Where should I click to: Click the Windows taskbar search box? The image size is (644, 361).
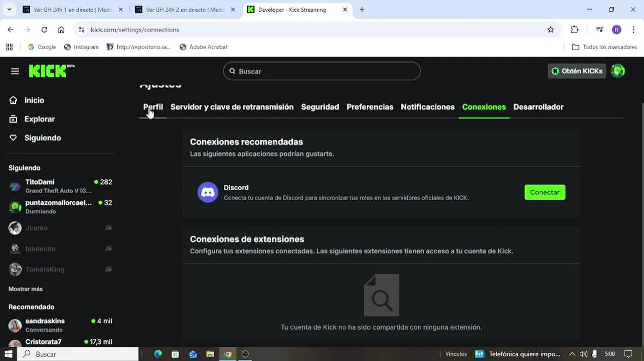(x=78, y=354)
